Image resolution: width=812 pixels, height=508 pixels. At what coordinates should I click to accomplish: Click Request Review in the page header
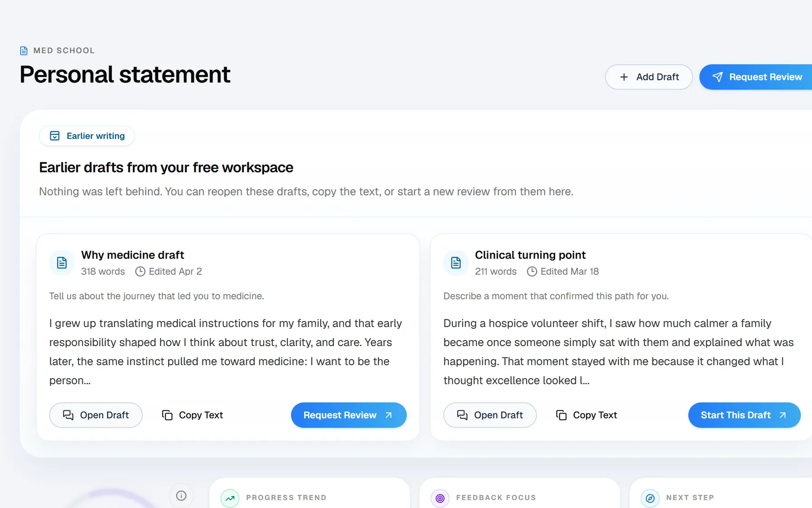(756, 77)
